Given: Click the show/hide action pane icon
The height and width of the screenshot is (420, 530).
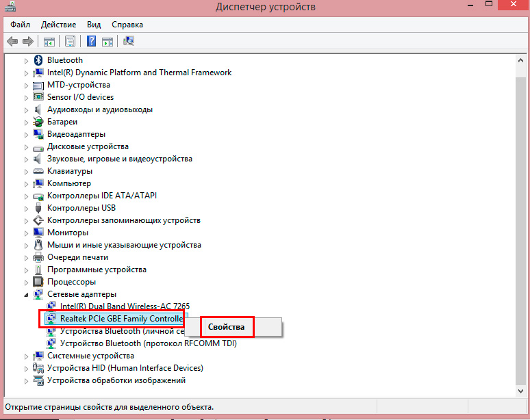Looking at the screenshot, I should (108, 41).
